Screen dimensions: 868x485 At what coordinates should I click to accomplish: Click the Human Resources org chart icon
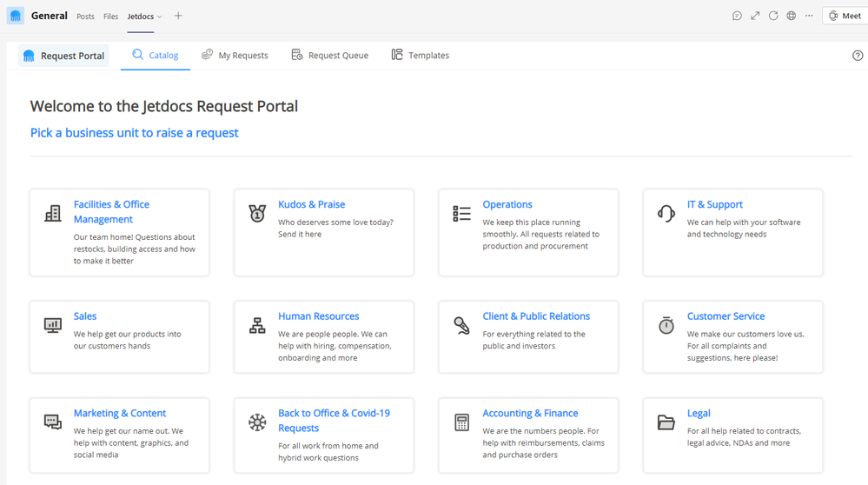(x=257, y=325)
